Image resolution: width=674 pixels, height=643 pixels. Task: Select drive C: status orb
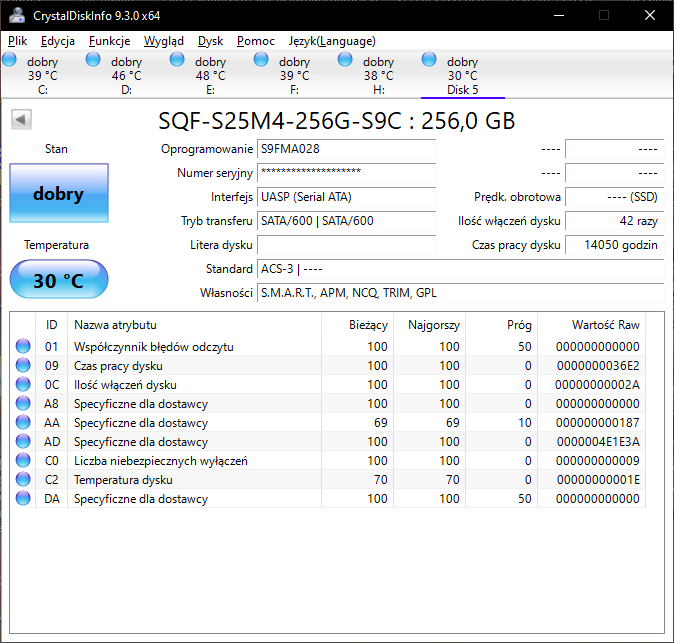tap(9, 60)
